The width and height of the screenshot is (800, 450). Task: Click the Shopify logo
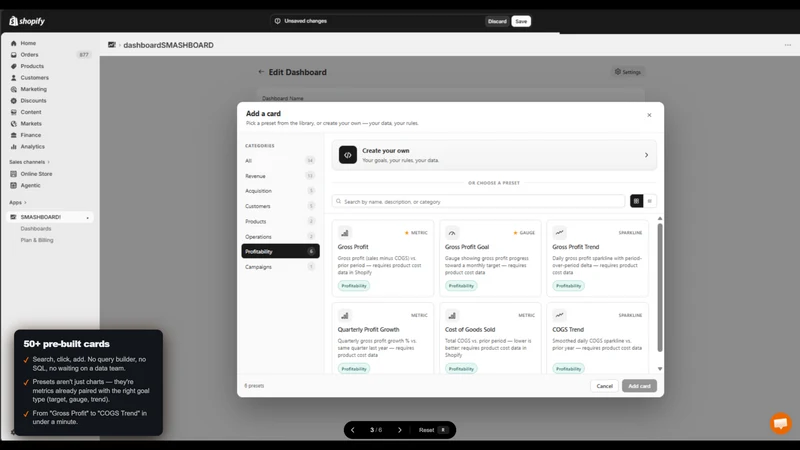pos(27,21)
